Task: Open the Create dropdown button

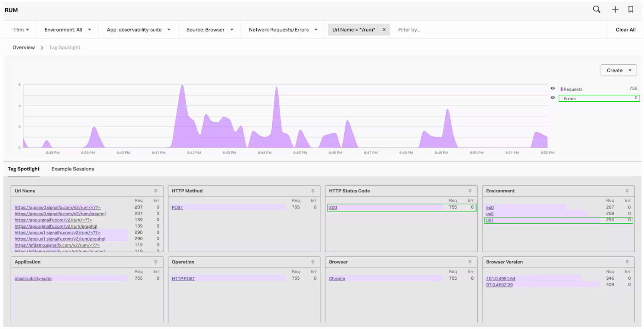Action: click(x=619, y=70)
